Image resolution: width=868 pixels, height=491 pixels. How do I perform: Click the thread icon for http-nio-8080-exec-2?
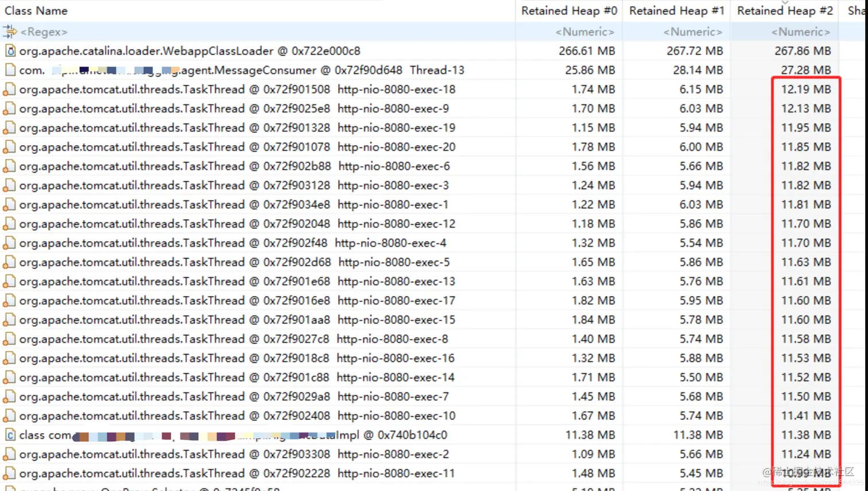tap(9, 454)
